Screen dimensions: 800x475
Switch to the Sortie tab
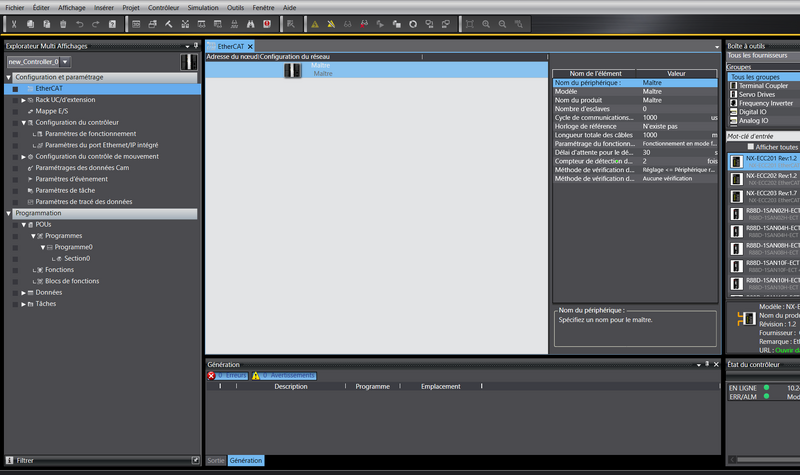[215, 461]
